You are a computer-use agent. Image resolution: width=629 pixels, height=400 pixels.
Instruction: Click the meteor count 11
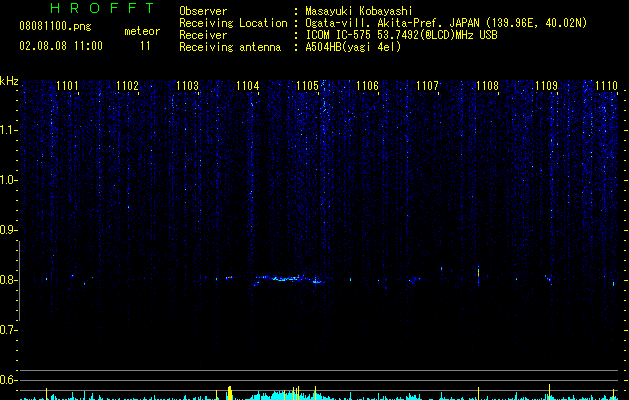[145, 46]
